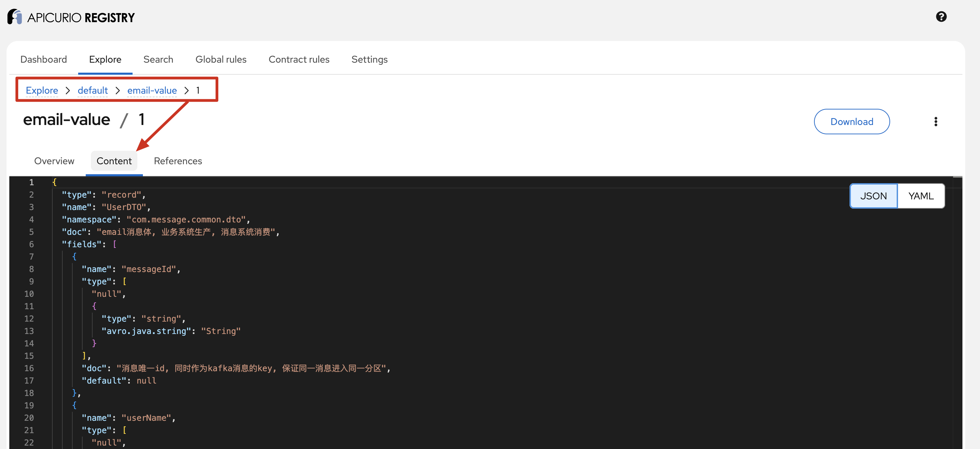Click the editor scrollbar thumb on the right
The image size is (980, 449).
pyautogui.click(x=957, y=177)
